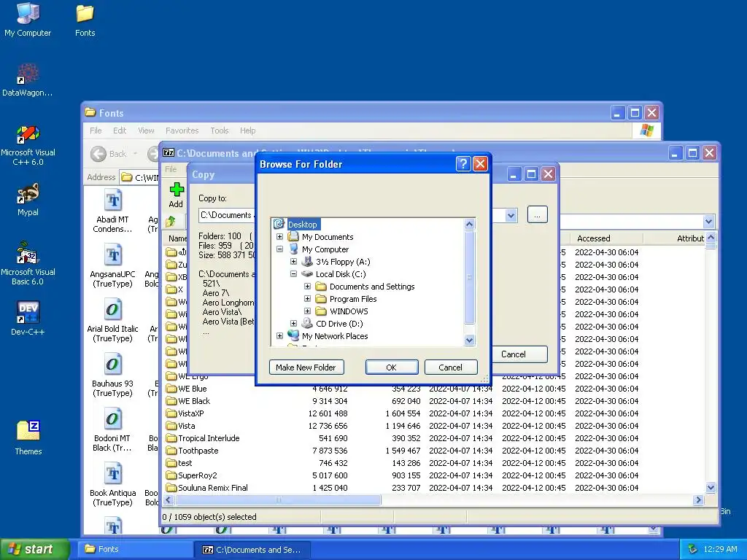Click Make New Folder button
This screenshot has height=560, width=747.
[306, 367]
